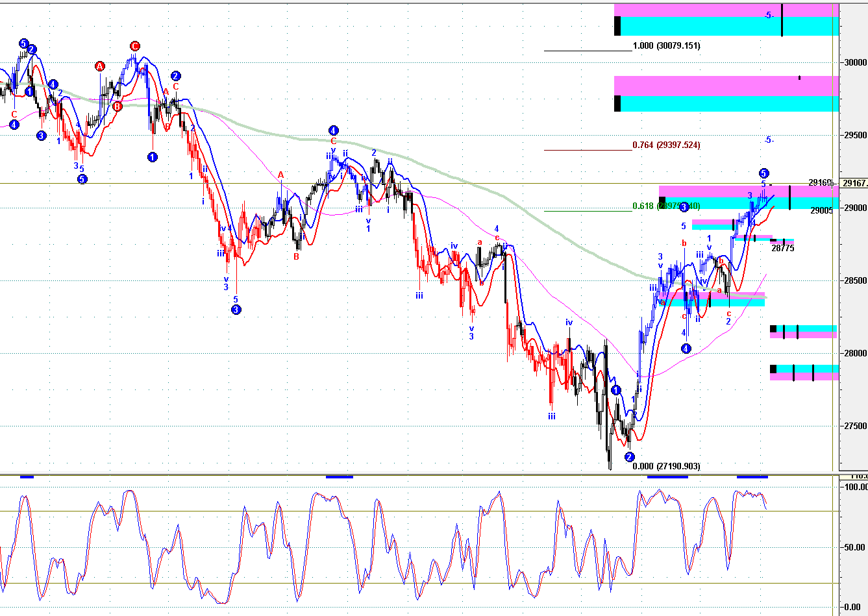
Task: Click the current price tag 29167 on axis
Action: tap(854, 184)
